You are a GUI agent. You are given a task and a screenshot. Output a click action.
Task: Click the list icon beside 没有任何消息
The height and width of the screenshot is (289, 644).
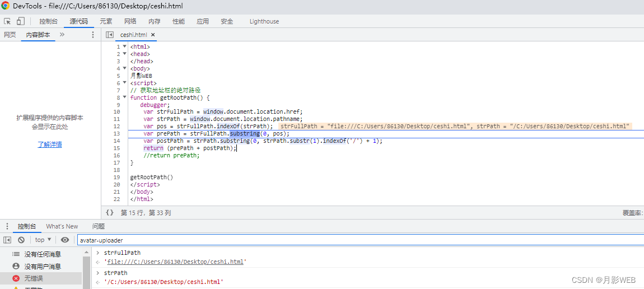(16, 254)
